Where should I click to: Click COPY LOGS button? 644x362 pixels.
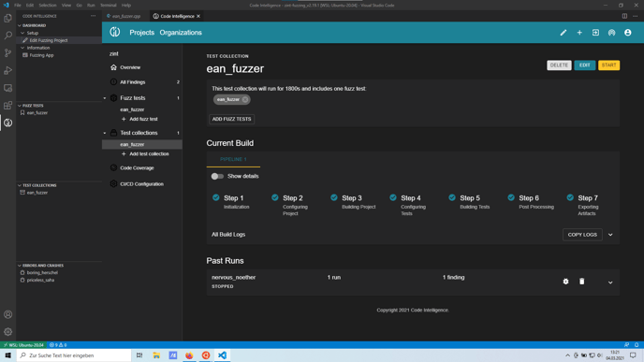(582, 235)
